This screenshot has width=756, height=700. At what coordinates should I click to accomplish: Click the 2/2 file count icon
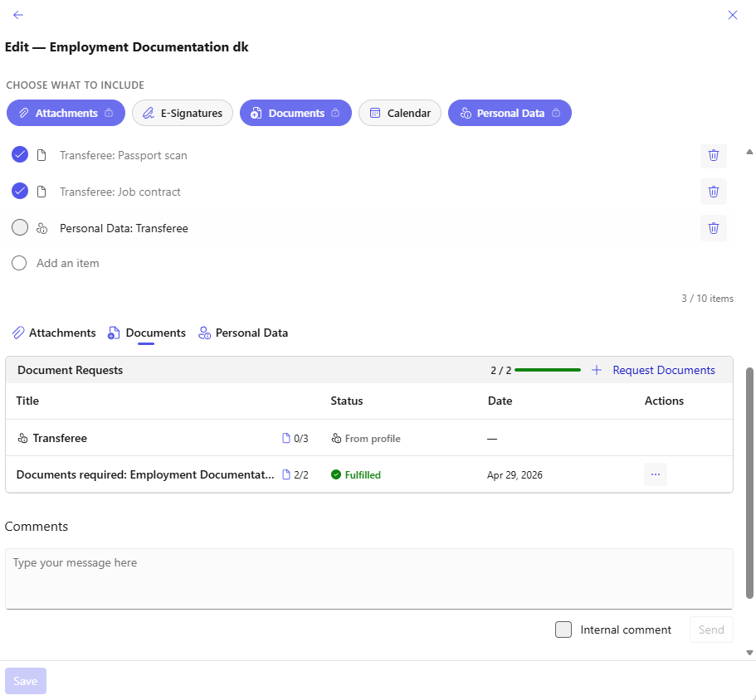pos(286,474)
